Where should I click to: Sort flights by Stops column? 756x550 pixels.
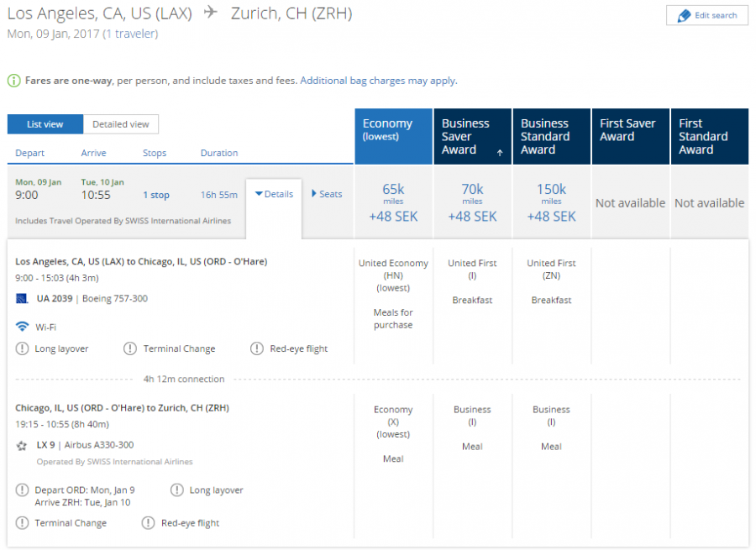(155, 153)
